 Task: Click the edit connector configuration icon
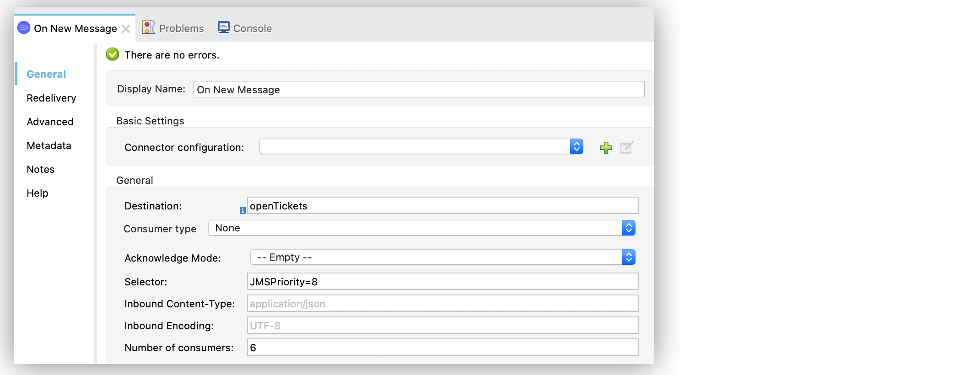[x=626, y=147]
